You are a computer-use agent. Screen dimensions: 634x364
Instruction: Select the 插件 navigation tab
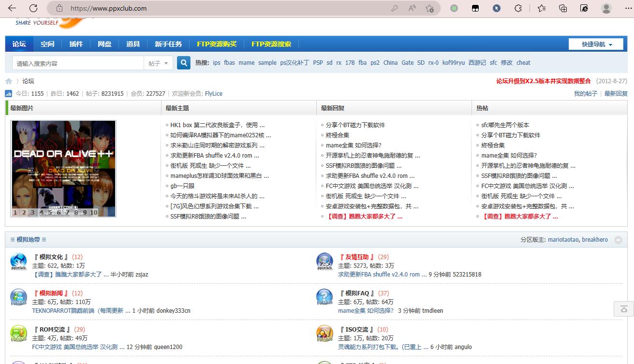pos(76,44)
